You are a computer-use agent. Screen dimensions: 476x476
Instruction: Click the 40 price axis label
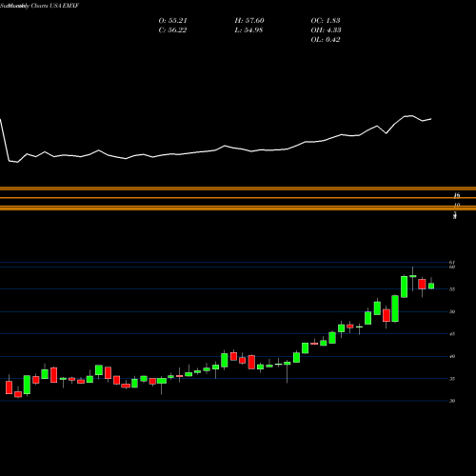coord(452,356)
